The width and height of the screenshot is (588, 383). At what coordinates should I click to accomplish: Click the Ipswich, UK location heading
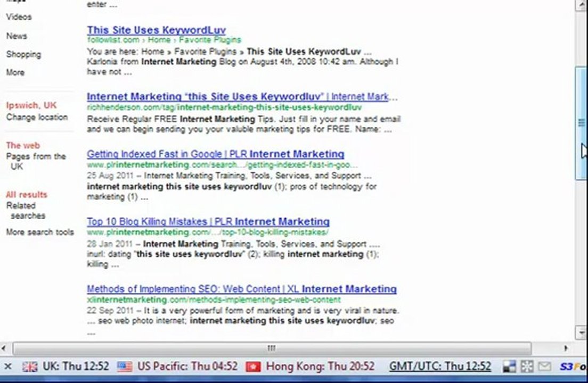click(x=31, y=105)
